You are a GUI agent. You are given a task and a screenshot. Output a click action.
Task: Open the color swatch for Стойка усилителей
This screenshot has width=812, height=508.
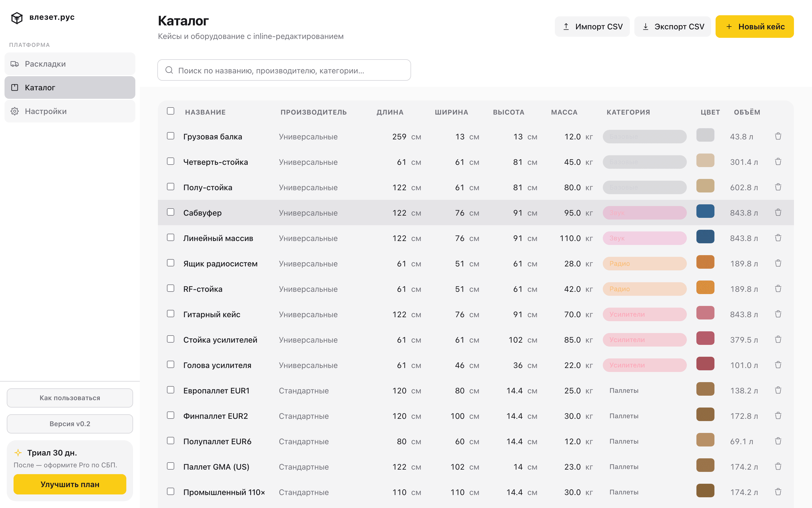[x=705, y=338]
